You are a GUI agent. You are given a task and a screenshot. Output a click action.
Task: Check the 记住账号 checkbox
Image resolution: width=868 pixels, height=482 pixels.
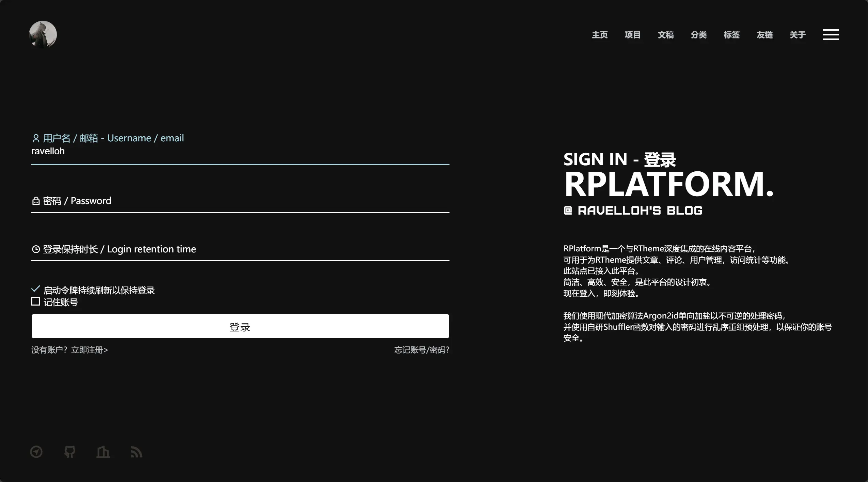35,301
